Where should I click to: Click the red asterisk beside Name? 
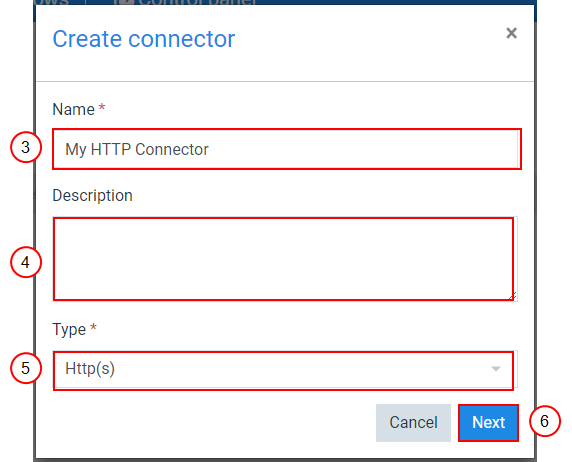(102, 107)
